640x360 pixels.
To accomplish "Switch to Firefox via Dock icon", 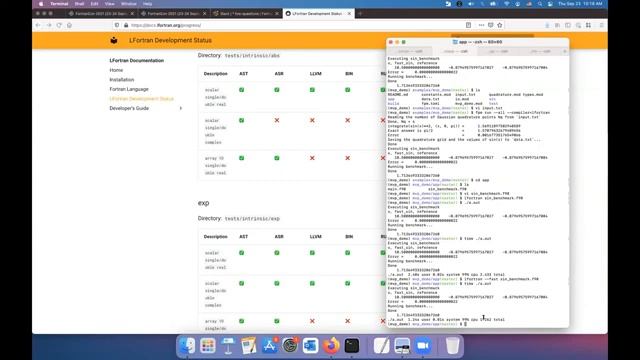I will [331, 346].
